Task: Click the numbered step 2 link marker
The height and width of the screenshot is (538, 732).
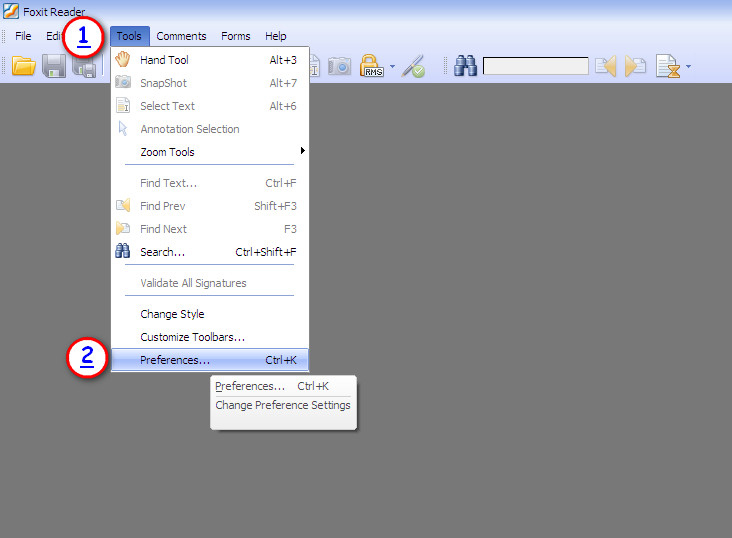Action: (88, 358)
